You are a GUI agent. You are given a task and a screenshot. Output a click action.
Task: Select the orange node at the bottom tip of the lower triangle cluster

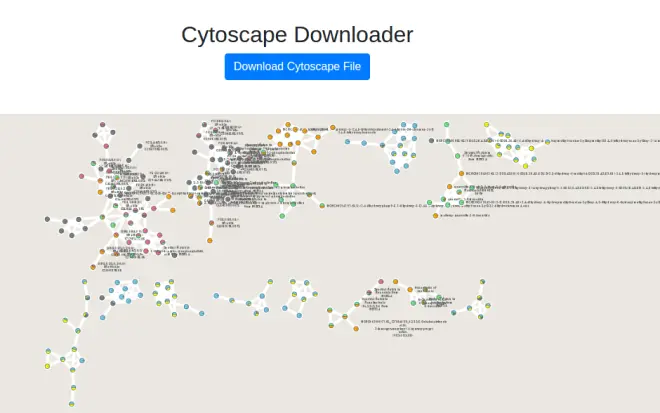356,329
